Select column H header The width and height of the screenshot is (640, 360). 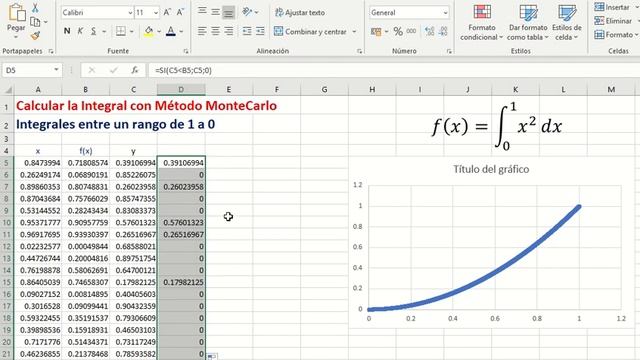(x=372, y=89)
